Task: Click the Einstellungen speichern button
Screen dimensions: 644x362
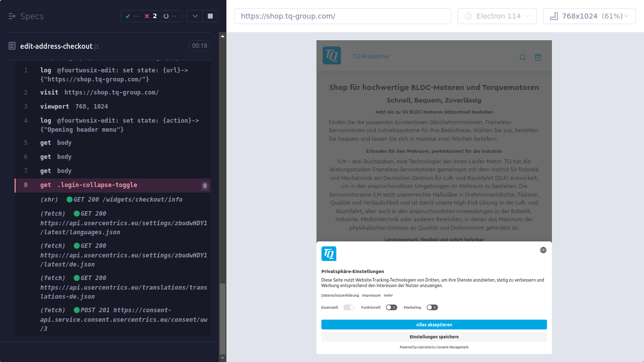Action: (x=434, y=337)
